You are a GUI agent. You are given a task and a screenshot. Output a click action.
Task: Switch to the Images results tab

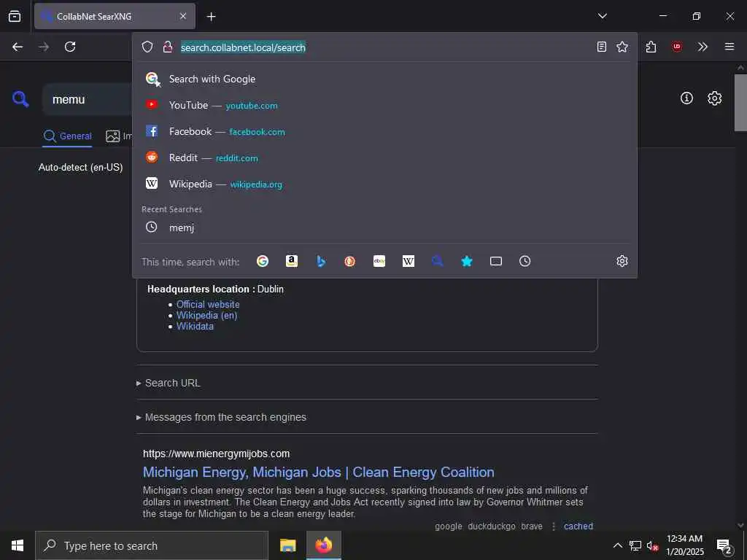119,136
